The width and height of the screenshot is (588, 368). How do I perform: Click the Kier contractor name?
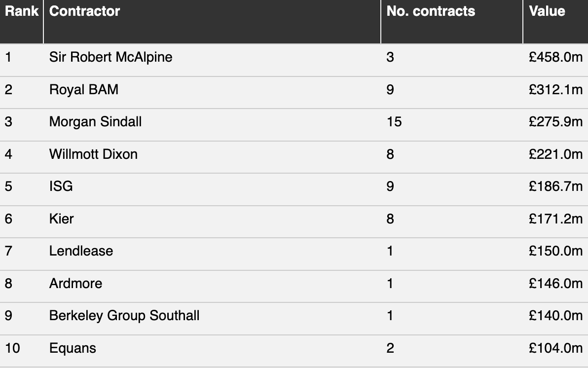click(61, 219)
